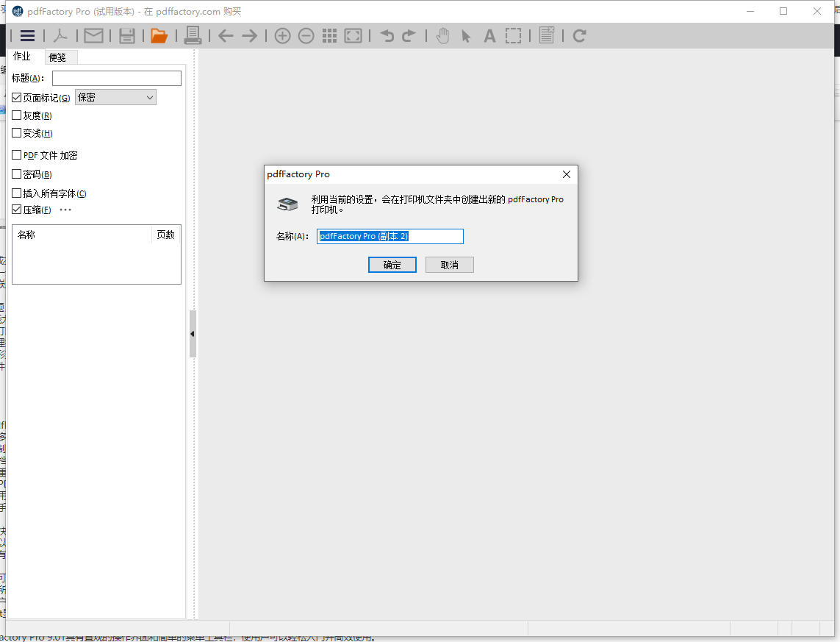
Task: Collapse the left panel with splitter arrow
Action: (193, 334)
